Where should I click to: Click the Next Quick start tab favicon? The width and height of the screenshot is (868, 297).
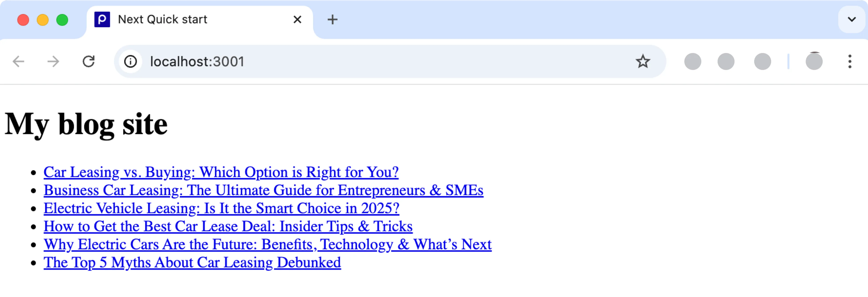click(102, 20)
